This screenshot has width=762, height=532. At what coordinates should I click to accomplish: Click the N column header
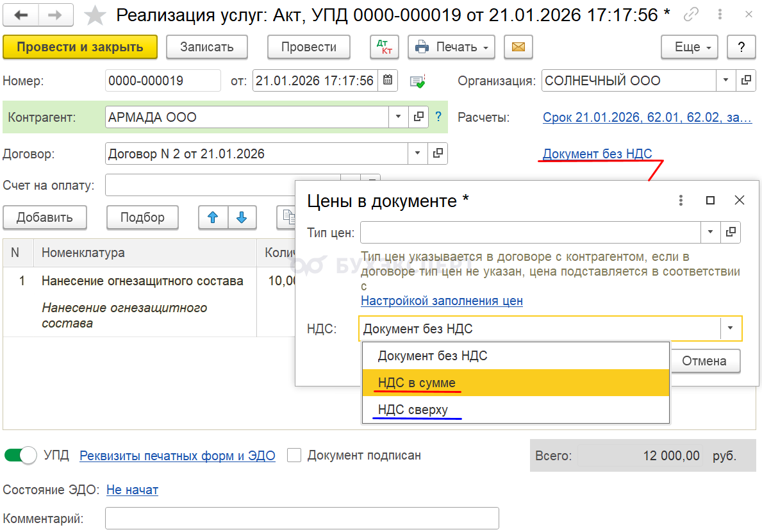[18, 253]
